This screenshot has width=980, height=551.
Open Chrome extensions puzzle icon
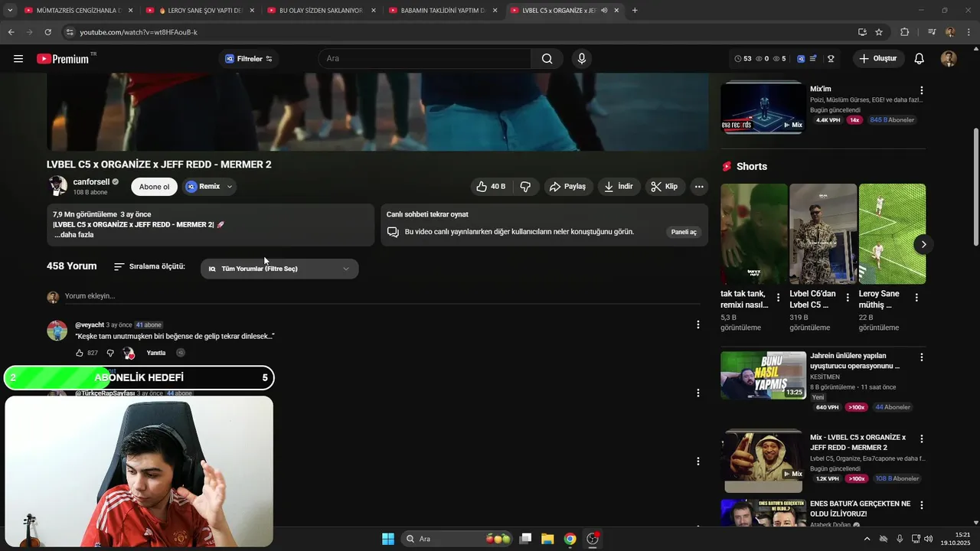click(x=904, y=32)
